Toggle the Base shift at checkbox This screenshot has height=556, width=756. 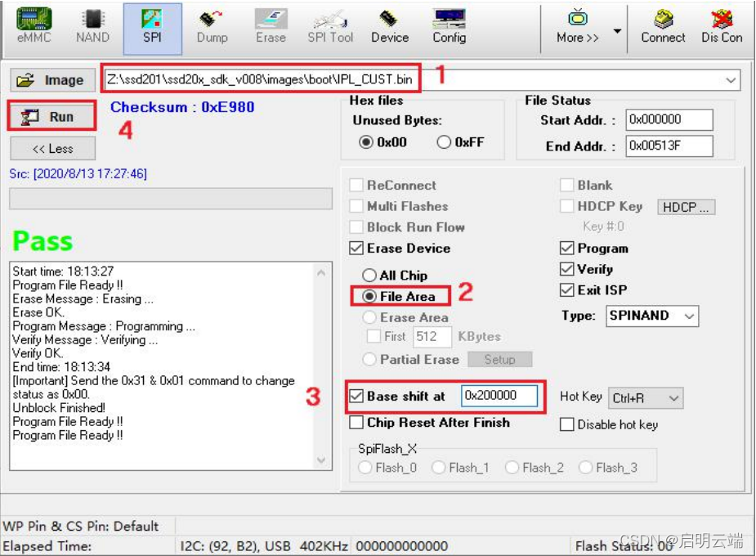pos(356,397)
